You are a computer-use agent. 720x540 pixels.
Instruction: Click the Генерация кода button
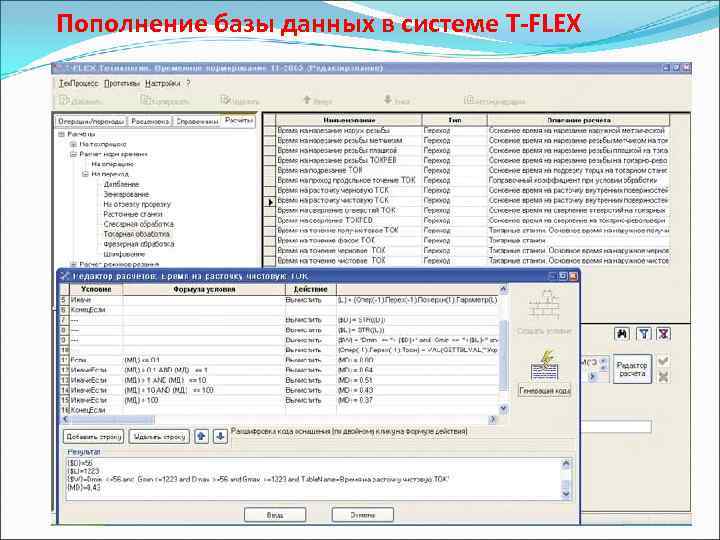545,391
